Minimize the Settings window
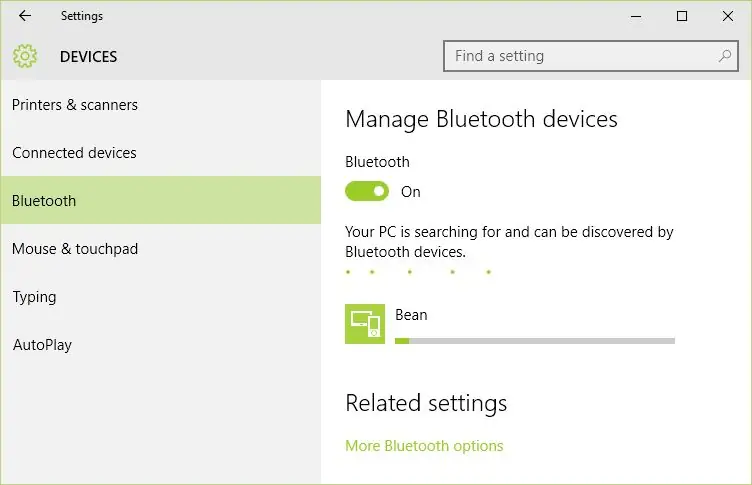This screenshot has height=485, width=752. pos(636,16)
